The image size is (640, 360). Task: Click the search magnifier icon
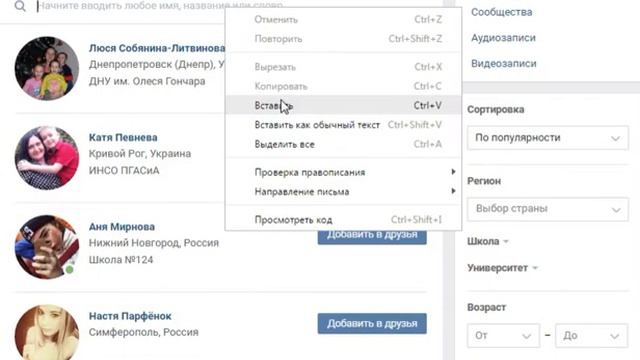(x=20, y=6)
